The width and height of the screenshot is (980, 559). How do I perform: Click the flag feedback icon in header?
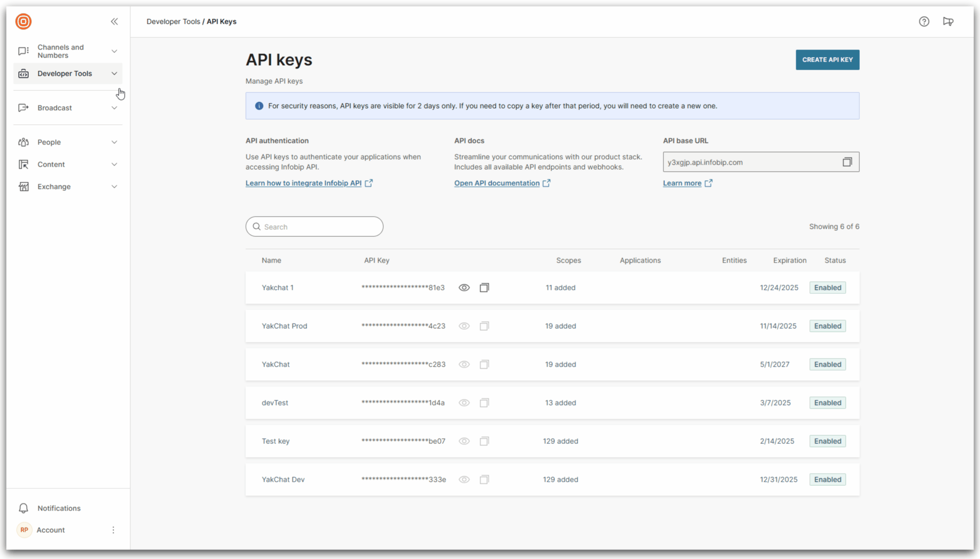[948, 21]
